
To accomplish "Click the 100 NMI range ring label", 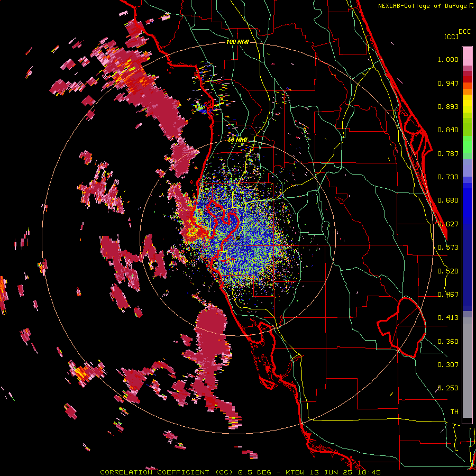I will pos(237,42).
